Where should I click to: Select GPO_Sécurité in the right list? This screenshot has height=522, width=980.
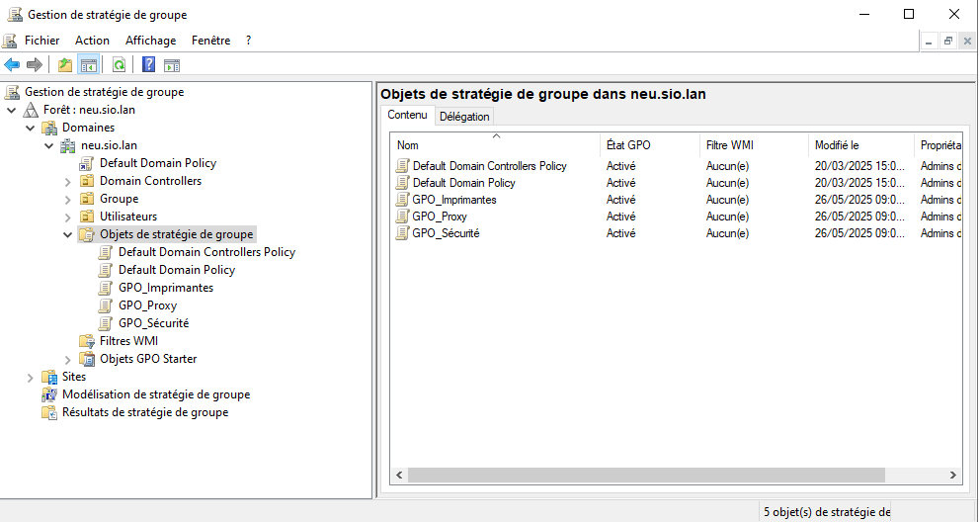(446, 233)
